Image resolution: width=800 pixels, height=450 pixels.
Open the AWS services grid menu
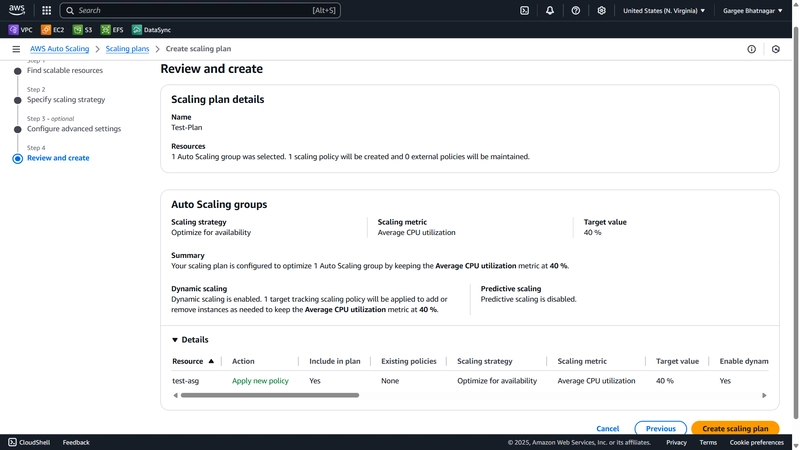[x=46, y=10]
